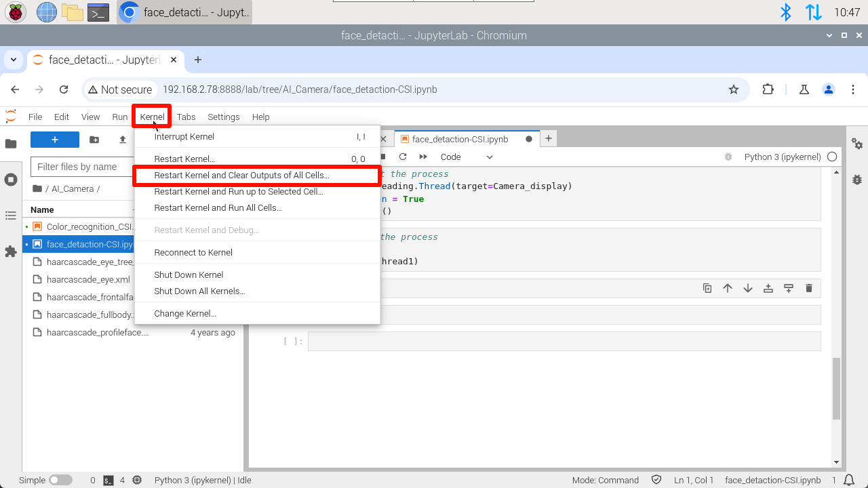
Task: Open the Raspberry Pi start menu
Action: click(x=16, y=12)
